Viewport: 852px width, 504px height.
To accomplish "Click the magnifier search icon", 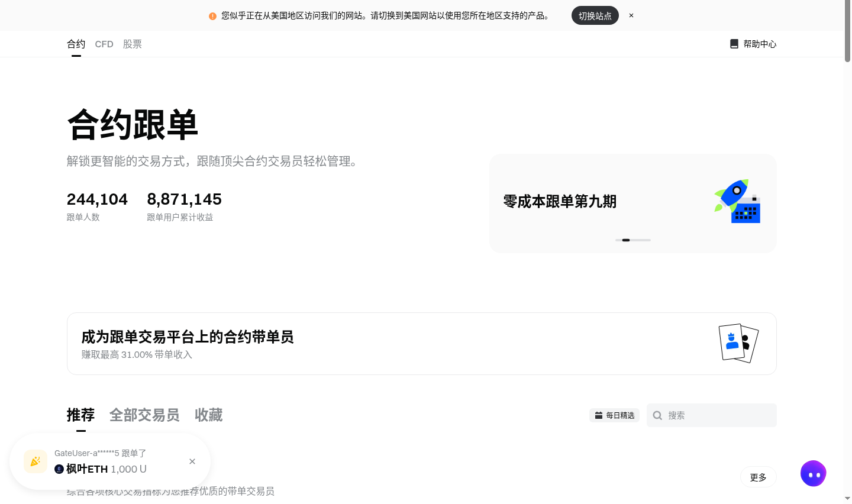I will coord(657,415).
